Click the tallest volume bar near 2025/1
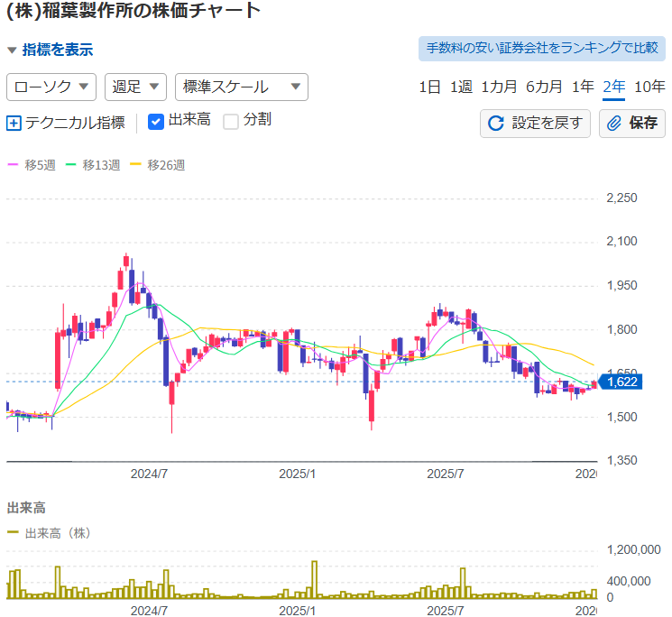Screen dimensions: 672x617 [x=314, y=579]
